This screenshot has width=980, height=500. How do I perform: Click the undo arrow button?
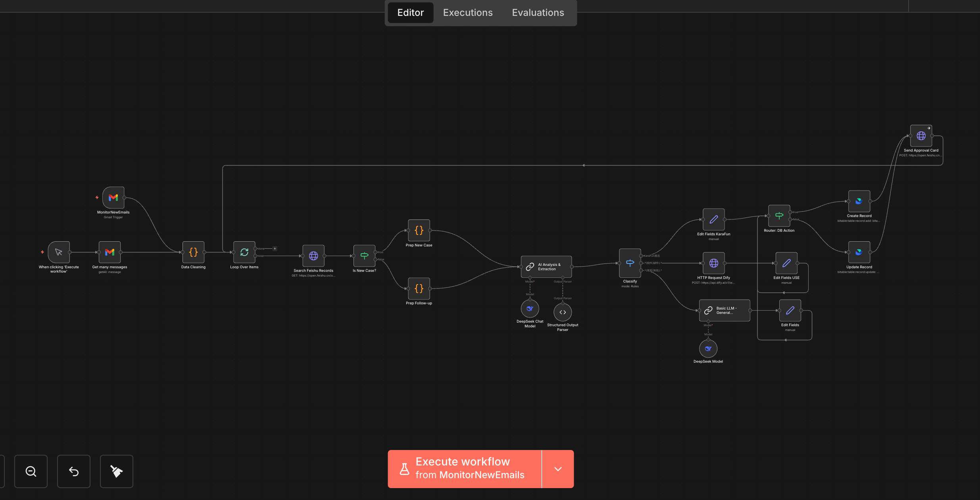[x=74, y=471]
